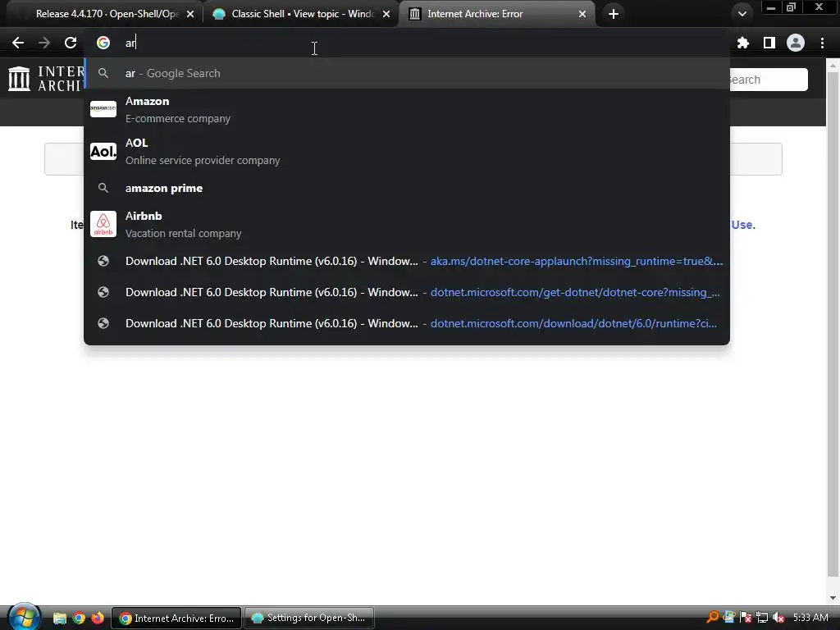Screen dimensions: 840x630
Task: Click the Internet Archive logo
Action: click(x=46, y=79)
